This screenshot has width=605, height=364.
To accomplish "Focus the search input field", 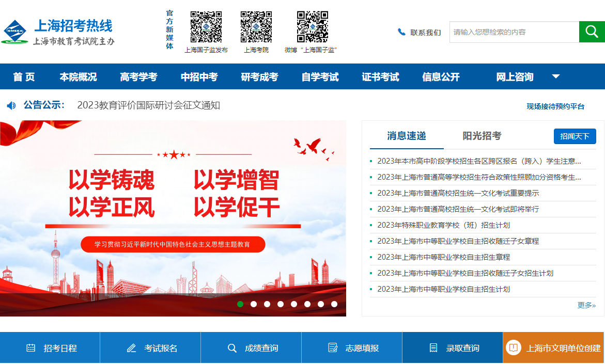I will click(514, 32).
